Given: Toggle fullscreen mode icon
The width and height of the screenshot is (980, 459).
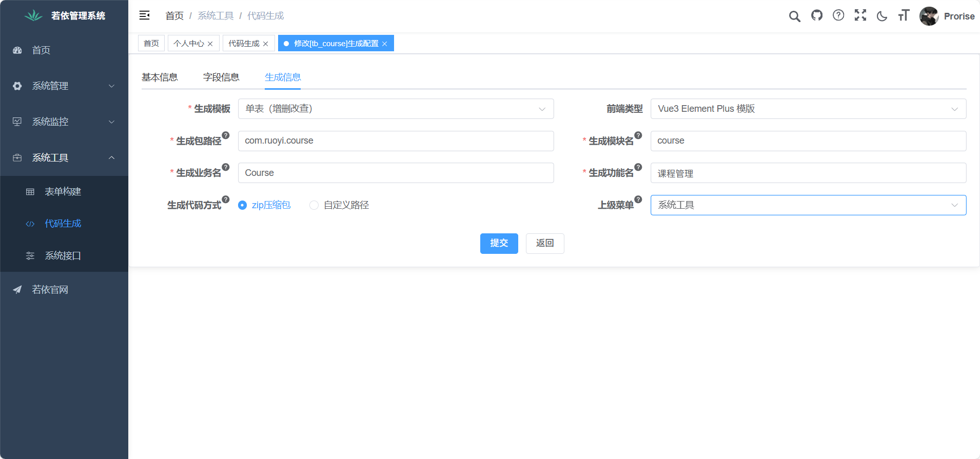Looking at the screenshot, I should point(860,16).
